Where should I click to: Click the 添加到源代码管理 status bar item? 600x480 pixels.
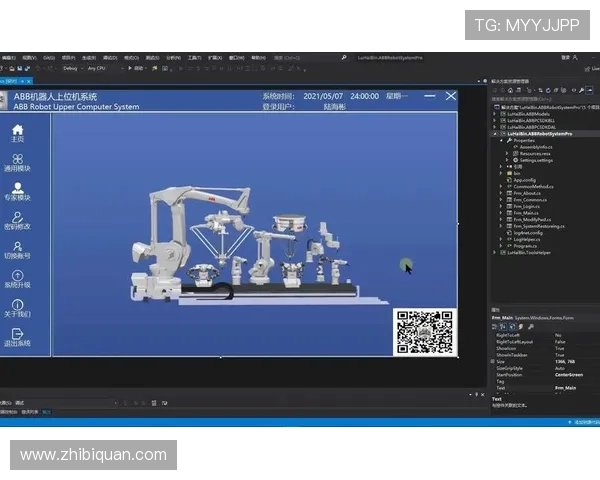coord(584,422)
